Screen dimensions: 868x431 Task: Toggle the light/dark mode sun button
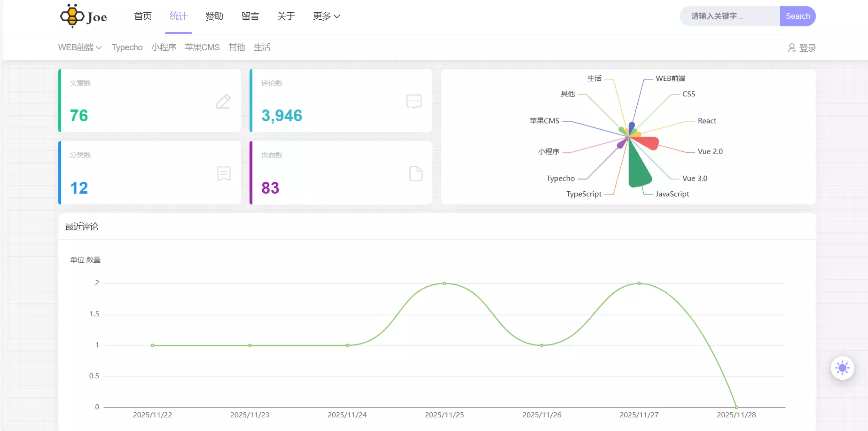842,368
